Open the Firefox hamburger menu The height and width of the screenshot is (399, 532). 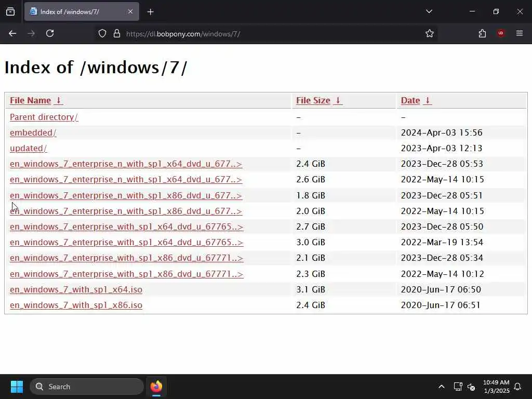pos(520,33)
